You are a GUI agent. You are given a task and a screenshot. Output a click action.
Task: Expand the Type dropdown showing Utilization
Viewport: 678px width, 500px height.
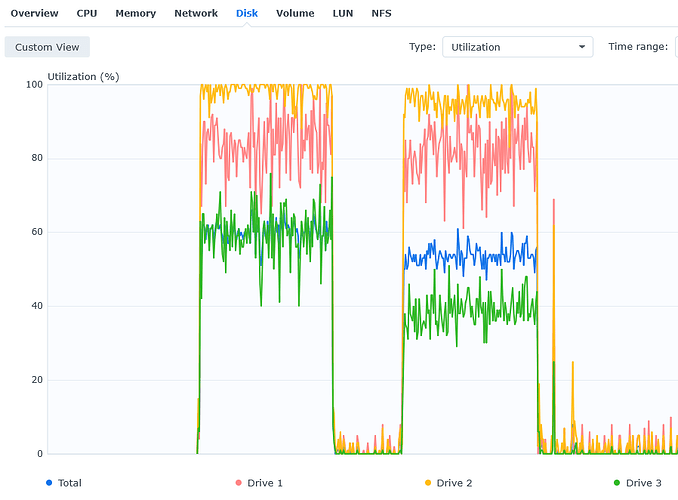tap(517, 47)
